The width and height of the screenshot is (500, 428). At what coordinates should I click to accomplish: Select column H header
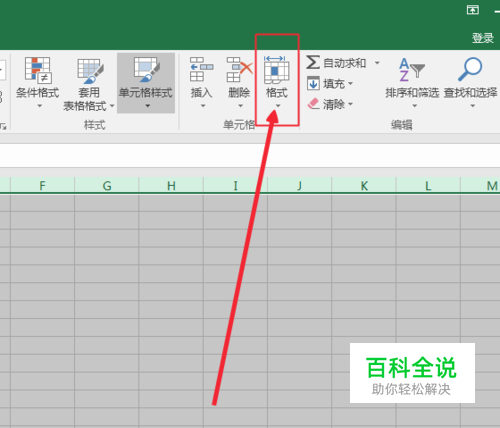pos(171,185)
